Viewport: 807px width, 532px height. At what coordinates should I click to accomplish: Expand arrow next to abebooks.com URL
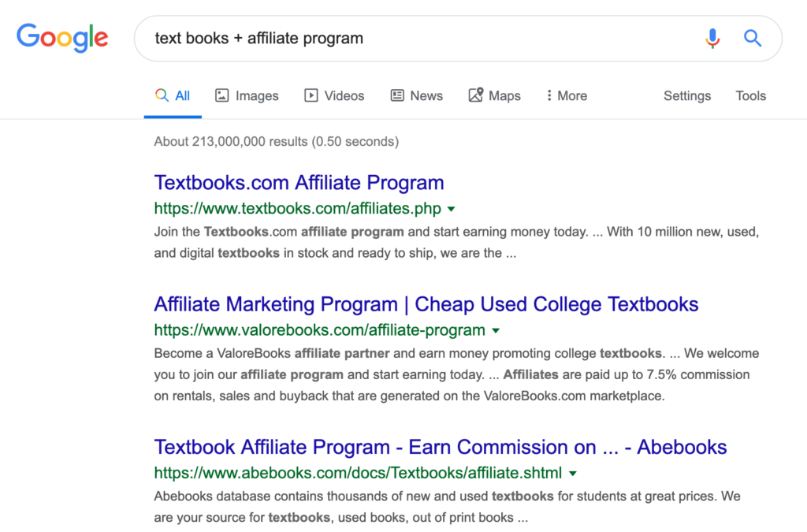click(572, 474)
